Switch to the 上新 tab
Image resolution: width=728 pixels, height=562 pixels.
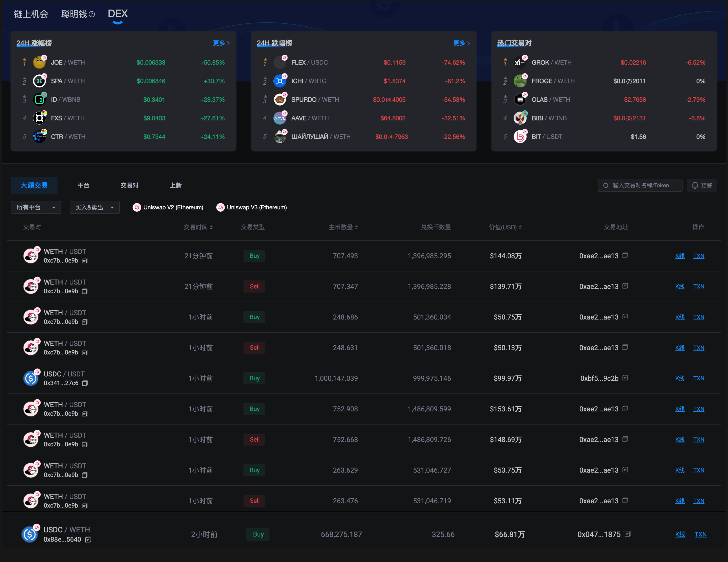(x=176, y=185)
